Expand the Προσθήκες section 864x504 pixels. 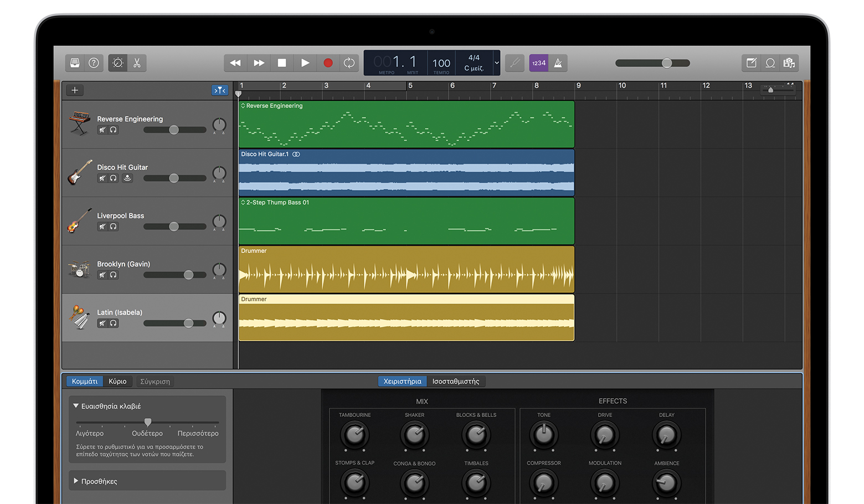(x=76, y=481)
